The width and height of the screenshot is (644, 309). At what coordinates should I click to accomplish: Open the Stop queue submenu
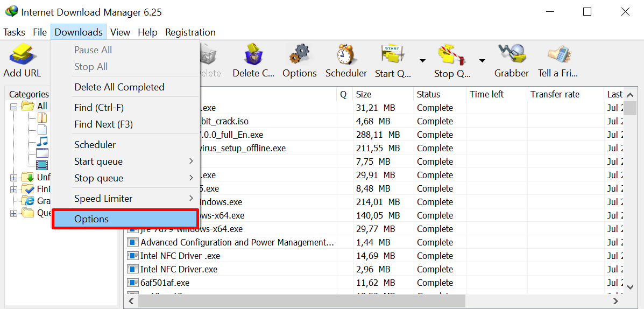126,178
